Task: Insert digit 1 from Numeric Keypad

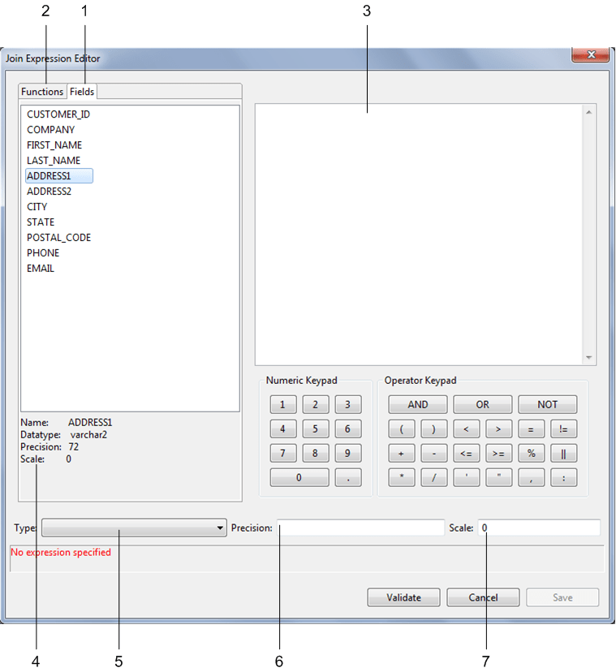Action: point(283,404)
